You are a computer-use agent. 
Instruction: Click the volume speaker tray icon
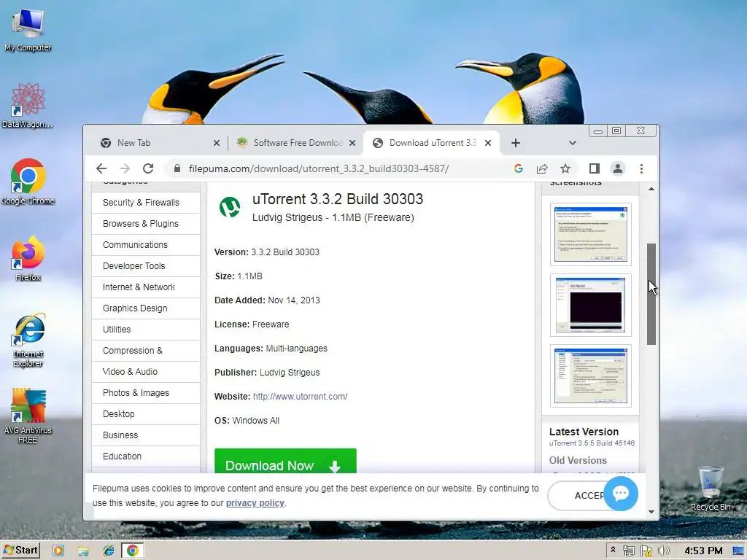(x=663, y=551)
